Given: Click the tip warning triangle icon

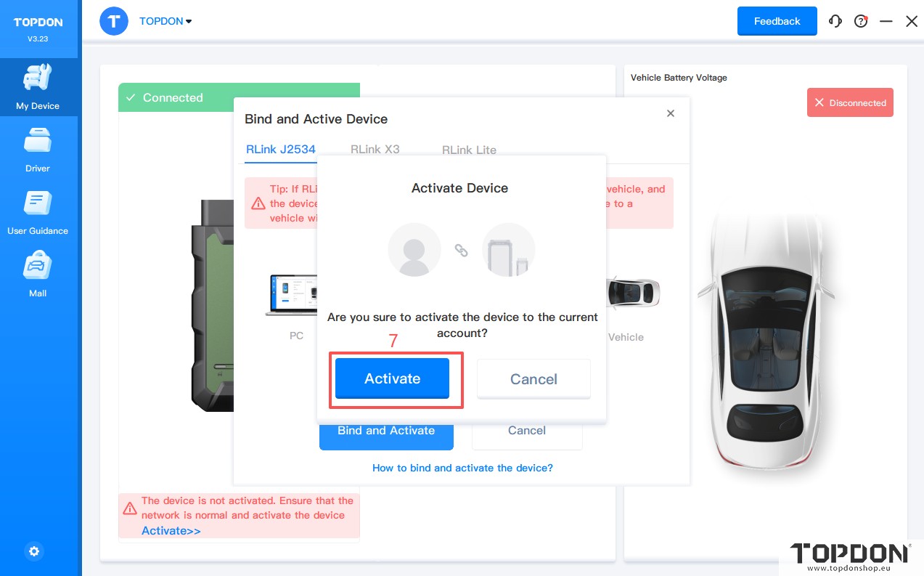Looking at the screenshot, I should coord(258,203).
